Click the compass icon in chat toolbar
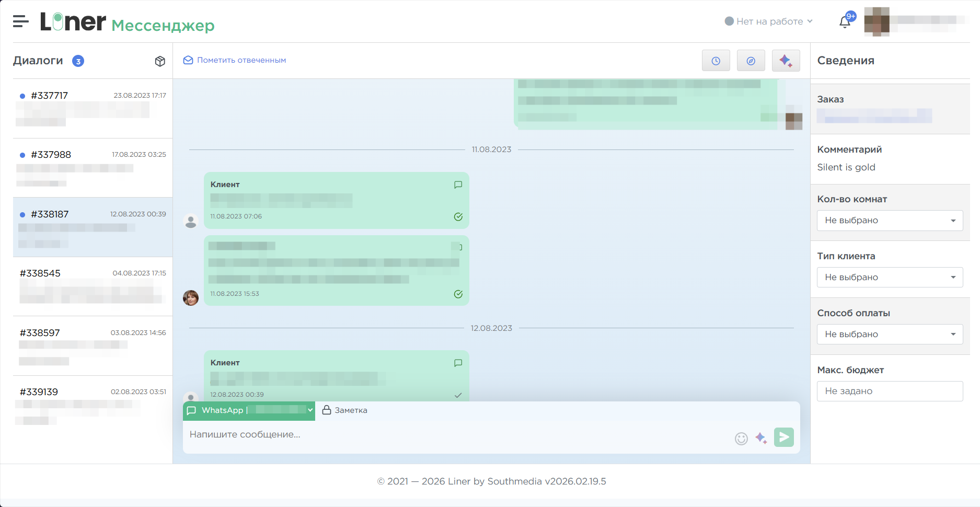This screenshot has width=980, height=507. pyautogui.click(x=751, y=61)
